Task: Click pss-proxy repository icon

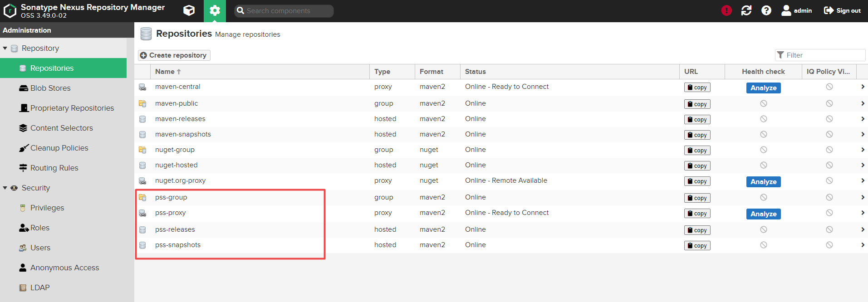Action: pos(142,213)
